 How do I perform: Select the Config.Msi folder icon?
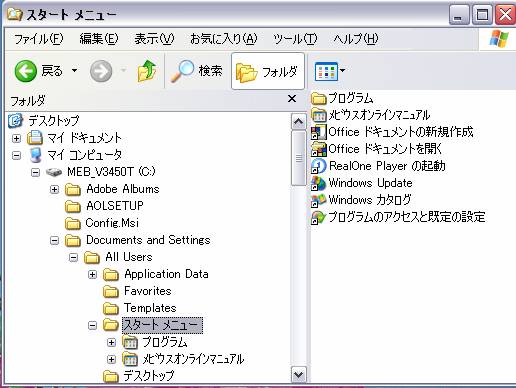point(73,223)
